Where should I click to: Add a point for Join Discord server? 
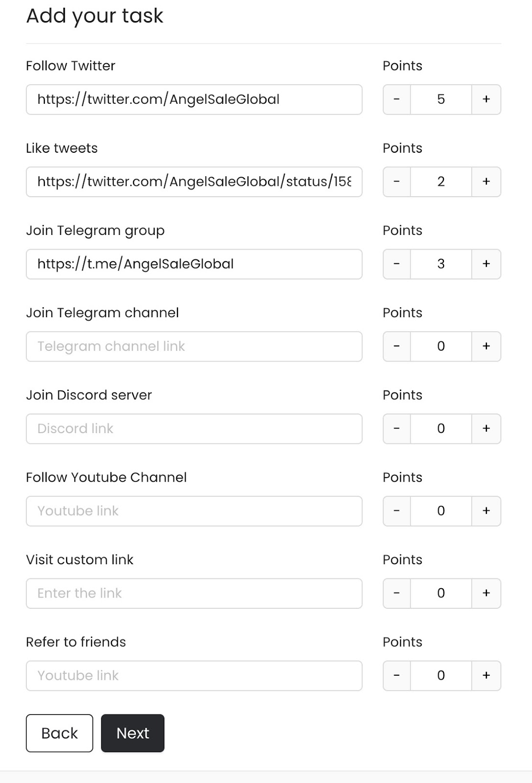(486, 429)
